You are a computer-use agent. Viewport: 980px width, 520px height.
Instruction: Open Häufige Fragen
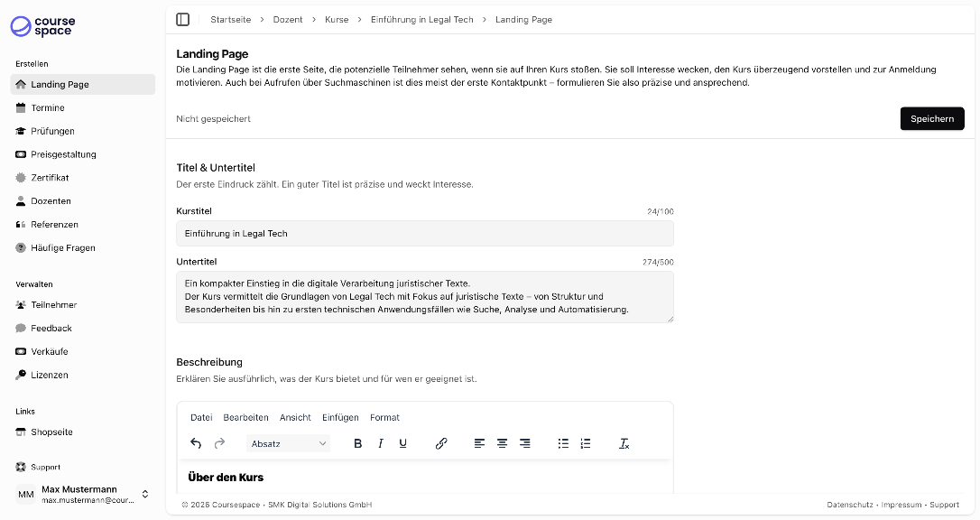coord(63,247)
